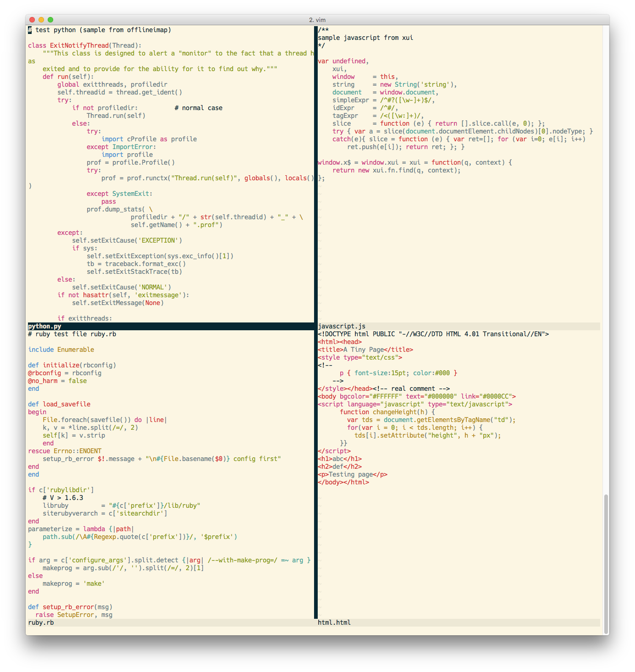Click 'if exitthreads:' line

pos(85,318)
